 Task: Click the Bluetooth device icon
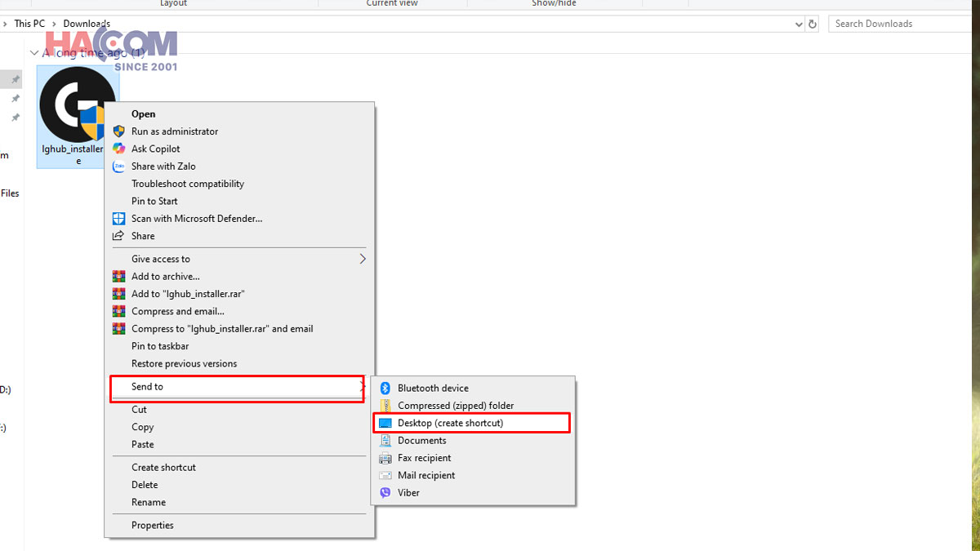(384, 388)
